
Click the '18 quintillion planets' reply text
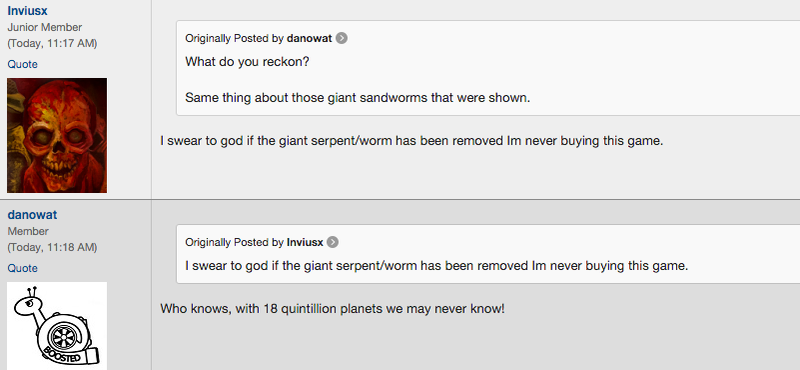coord(332,309)
